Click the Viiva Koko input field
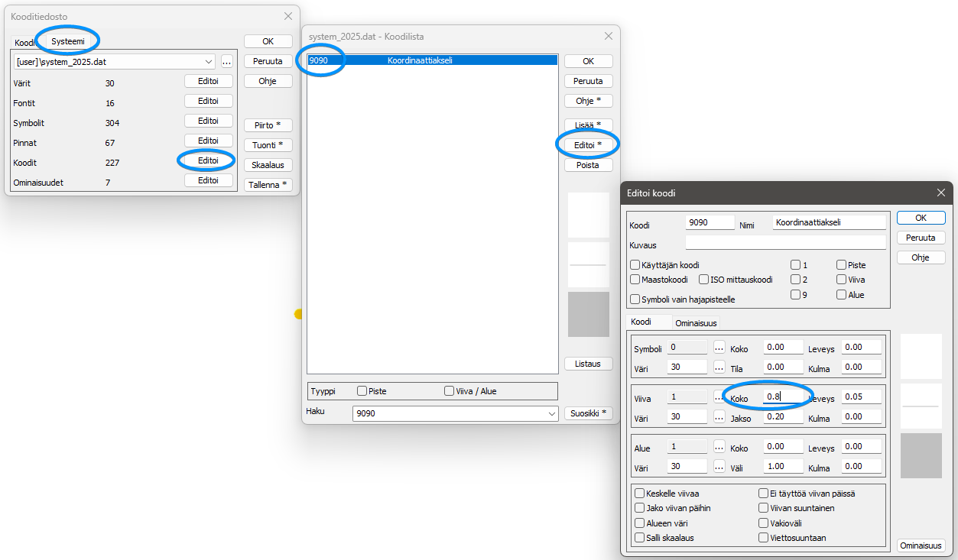This screenshot has width=958, height=560. coord(783,397)
